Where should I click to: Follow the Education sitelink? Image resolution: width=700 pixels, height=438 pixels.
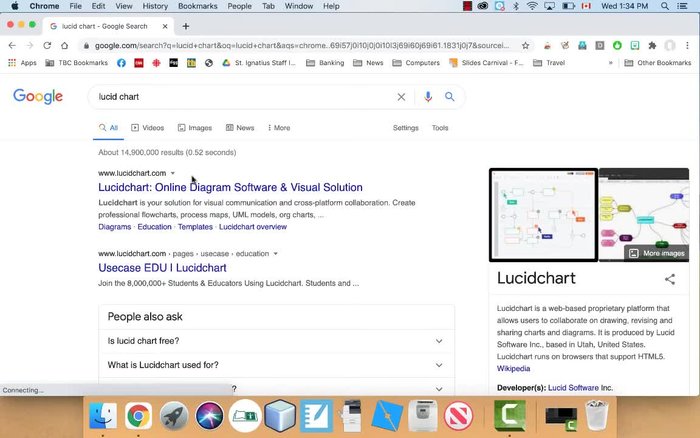tap(154, 227)
